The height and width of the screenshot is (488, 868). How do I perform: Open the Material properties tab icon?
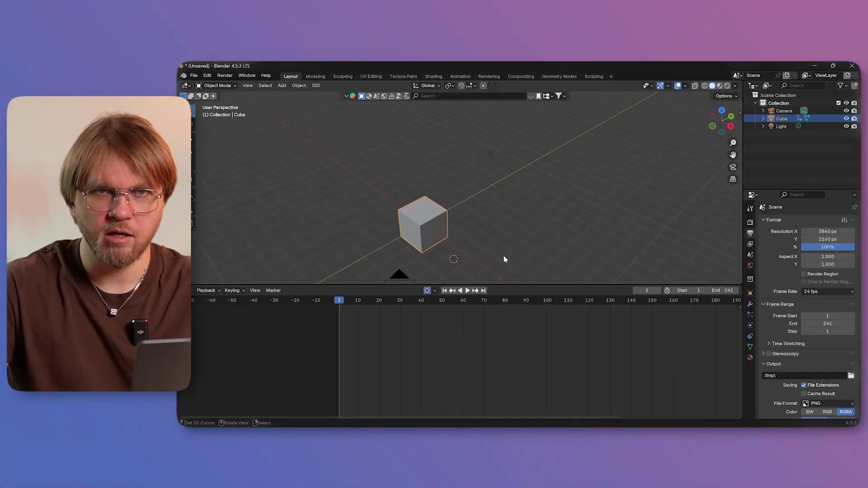tap(750, 357)
